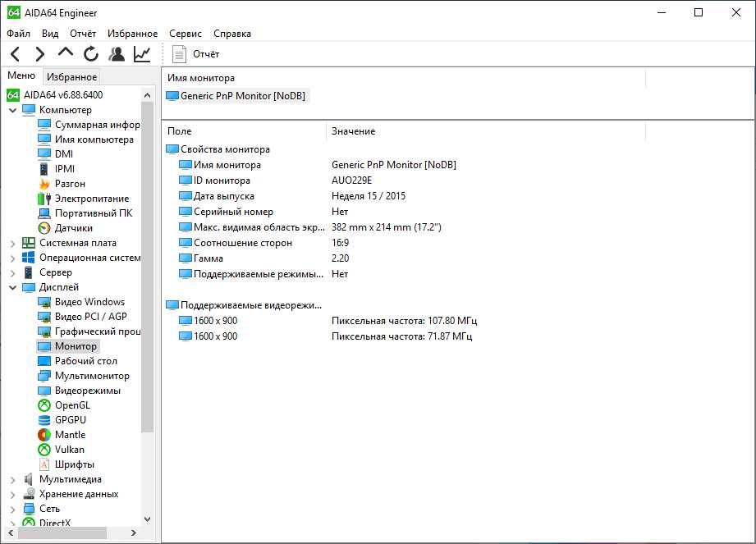This screenshot has width=756, height=544.
Task: Go forward with the right arrow toolbar icon
Action: point(40,54)
